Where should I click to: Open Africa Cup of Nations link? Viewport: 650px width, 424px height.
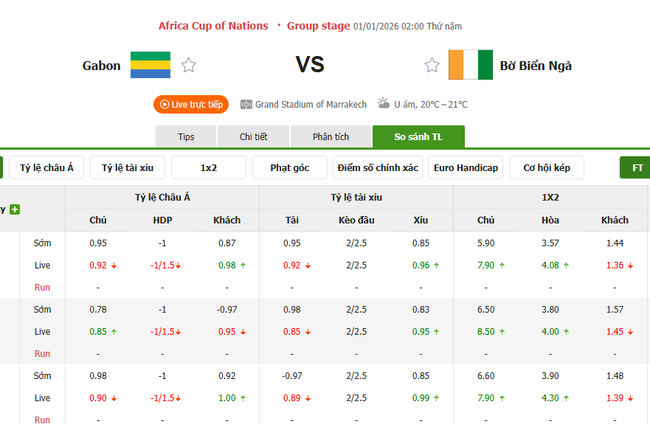[214, 25]
